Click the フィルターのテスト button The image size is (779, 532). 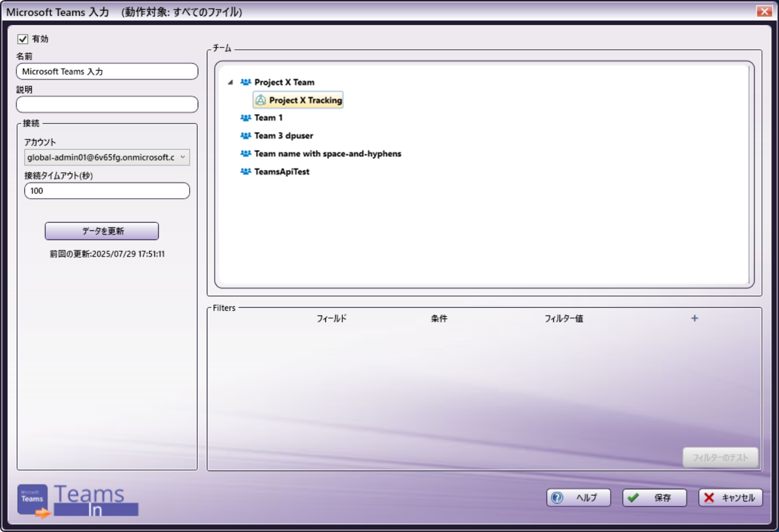point(721,457)
